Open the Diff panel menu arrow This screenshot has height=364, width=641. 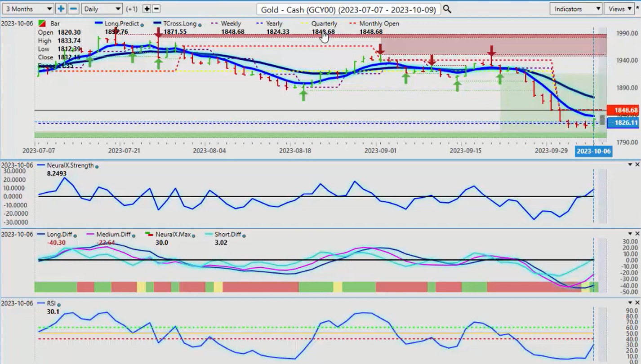[x=631, y=234]
